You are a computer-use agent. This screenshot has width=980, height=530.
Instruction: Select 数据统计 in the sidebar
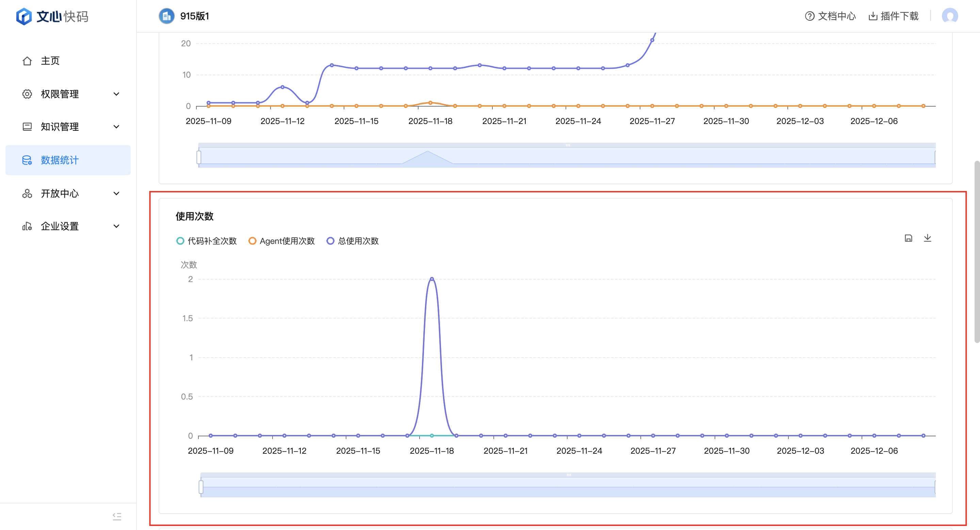pyautogui.click(x=60, y=160)
